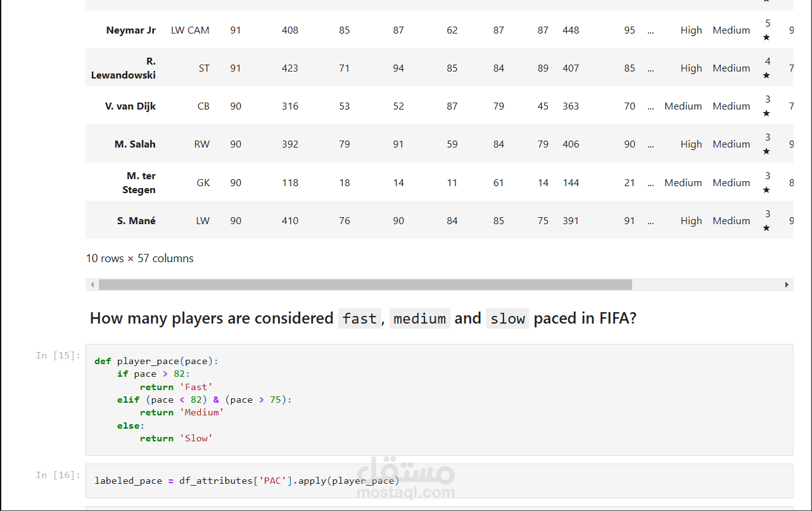Screen dimensions: 812x511
Task: Click the "return 'Fast'" code line
Action: click(176, 387)
